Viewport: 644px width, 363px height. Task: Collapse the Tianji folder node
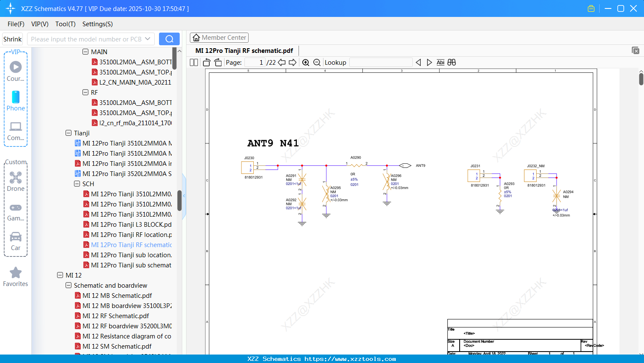click(x=68, y=133)
